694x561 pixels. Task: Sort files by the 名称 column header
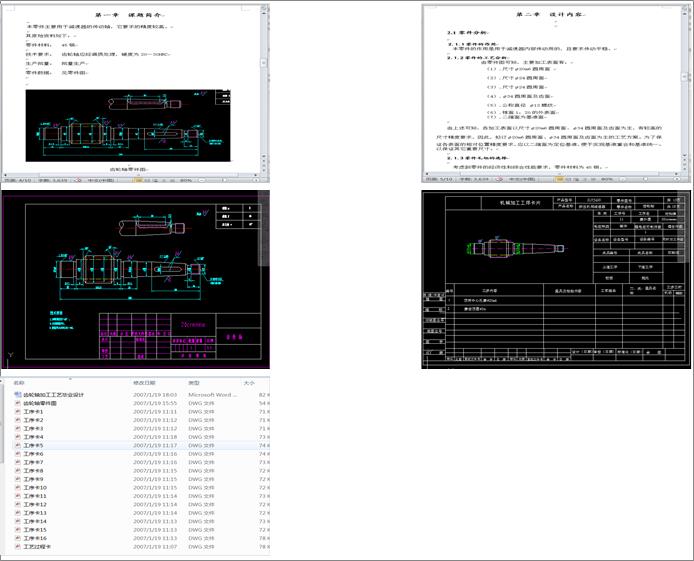19,383
